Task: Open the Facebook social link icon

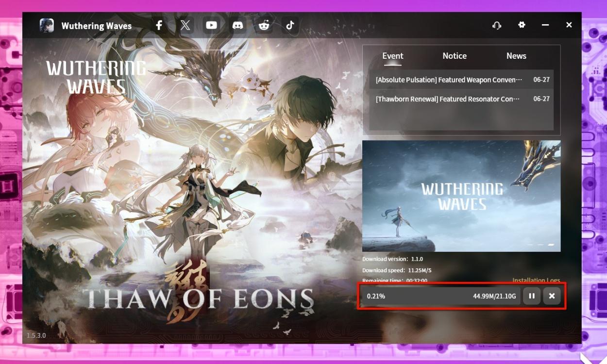Action: (x=159, y=25)
